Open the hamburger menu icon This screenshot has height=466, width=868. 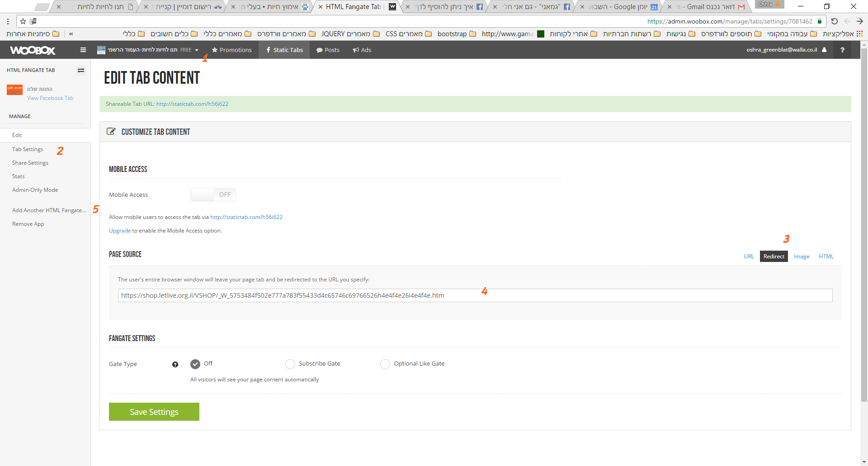83,50
